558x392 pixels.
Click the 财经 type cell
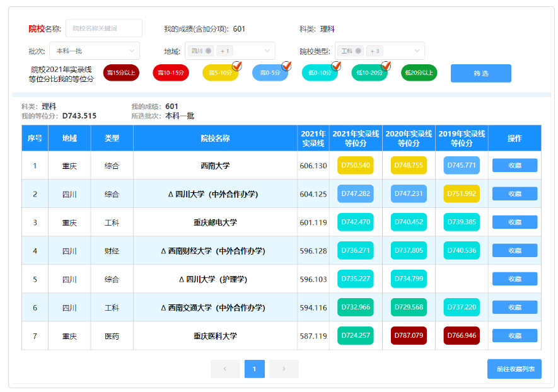pyautogui.click(x=112, y=251)
